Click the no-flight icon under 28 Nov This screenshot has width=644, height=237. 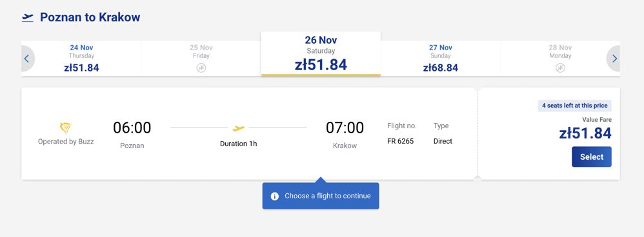[x=560, y=68]
